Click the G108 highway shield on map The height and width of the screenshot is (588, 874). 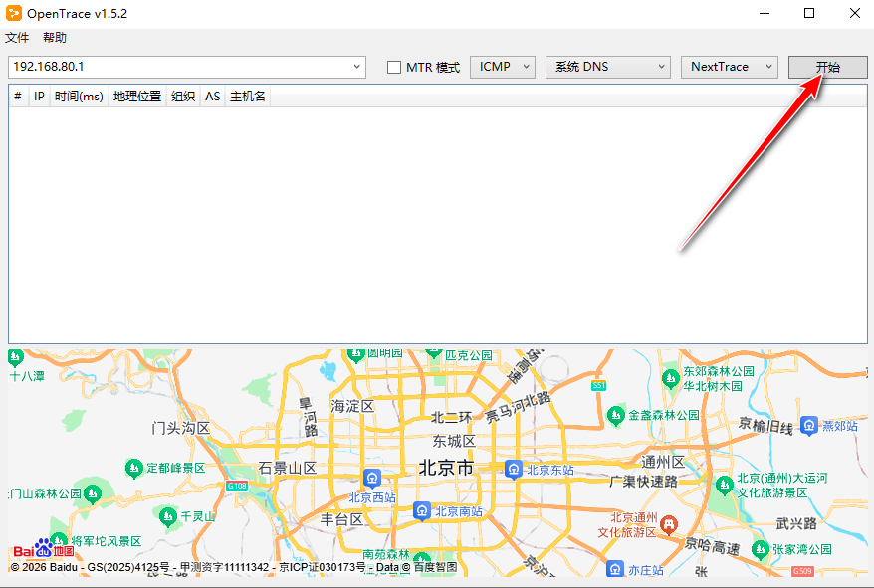(x=237, y=486)
